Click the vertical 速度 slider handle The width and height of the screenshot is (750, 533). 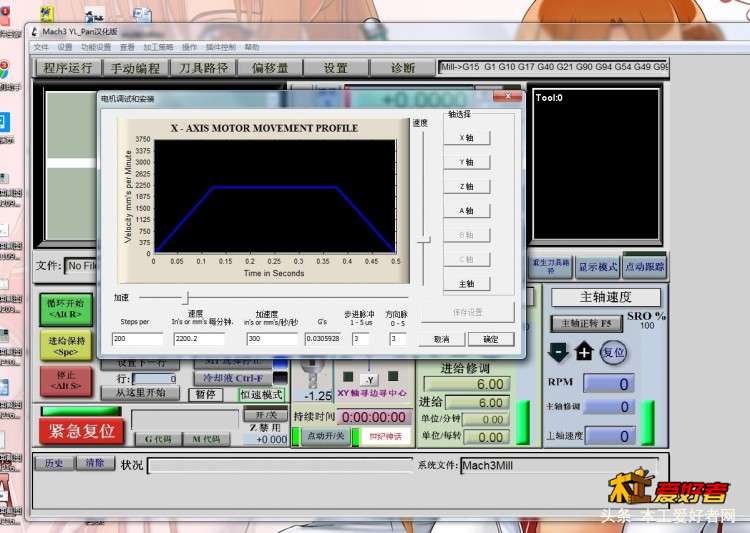[x=423, y=240]
